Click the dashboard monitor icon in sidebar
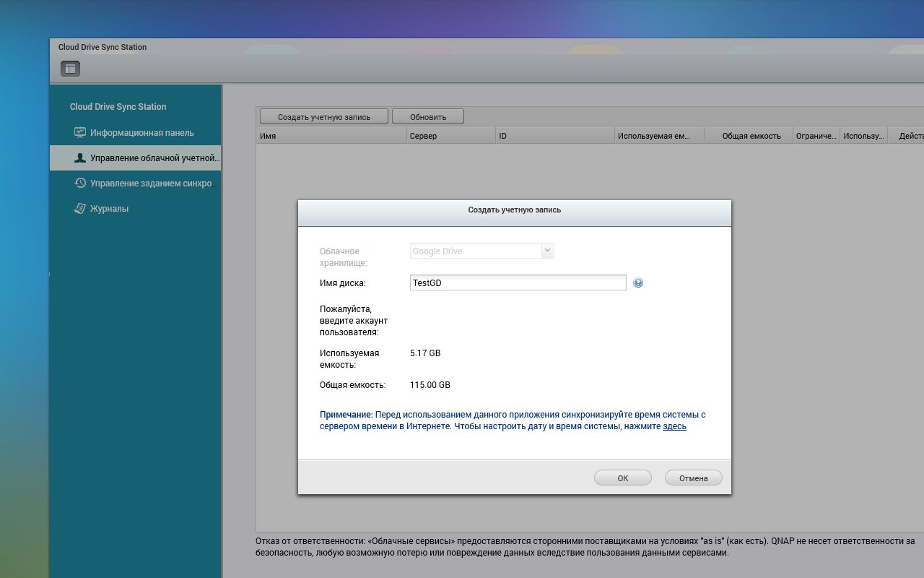 tap(80, 132)
